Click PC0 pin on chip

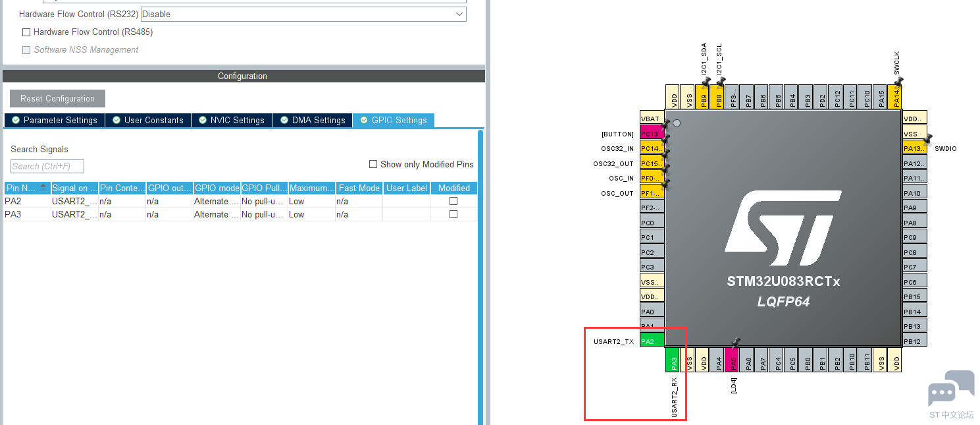point(652,223)
